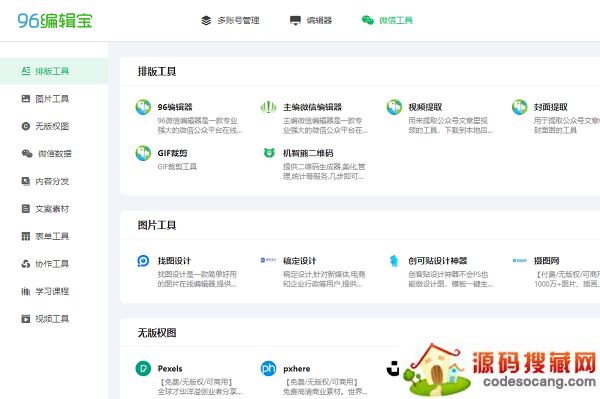Click the 封面提取 globe icon
This screenshot has height=399, width=600.
click(x=520, y=107)
